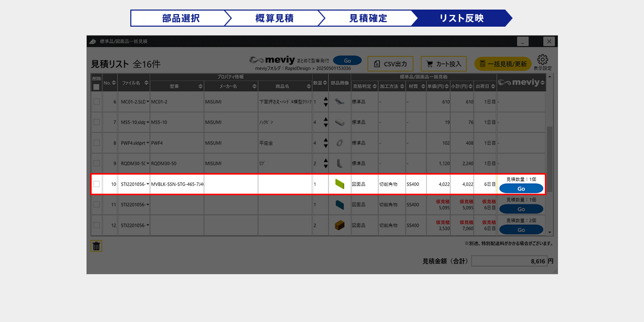Click the green part image in row 10
Image resolution: width=644 pixels, height=322 pixels.
point(340,184)
